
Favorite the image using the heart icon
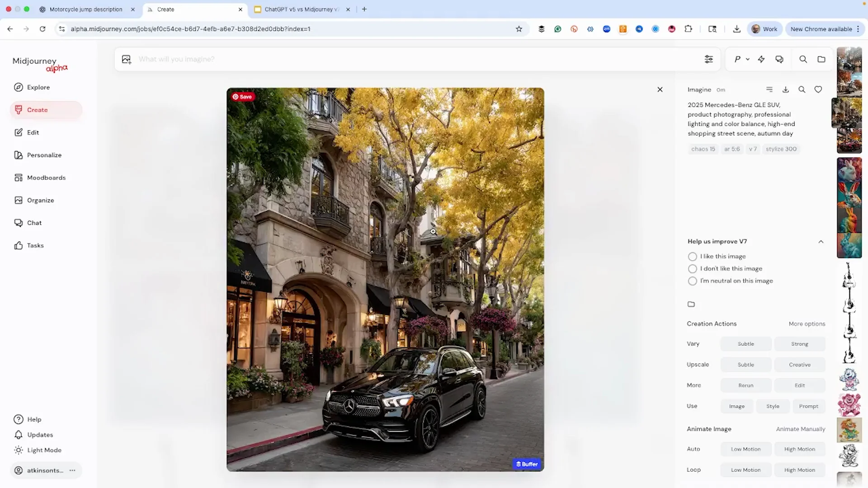click(x=818, y=89)
